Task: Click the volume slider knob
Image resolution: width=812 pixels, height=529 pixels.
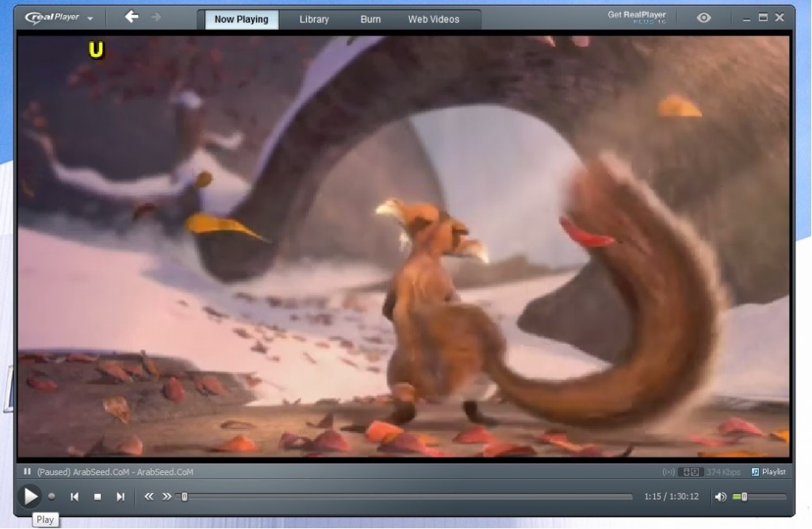Action: pyautogui.click(x=744, y=496)
